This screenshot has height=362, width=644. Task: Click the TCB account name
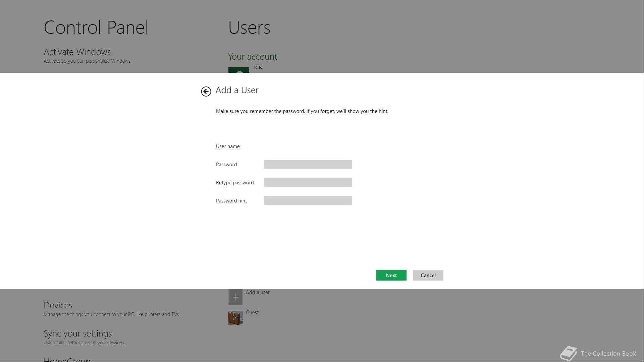pos(257,68)
